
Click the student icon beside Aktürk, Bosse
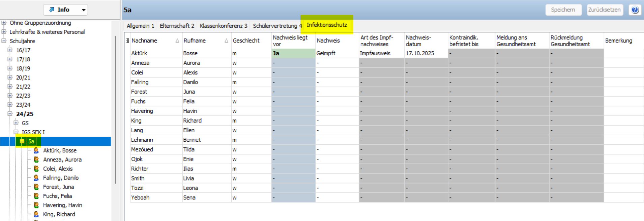[x=36, y=150]
